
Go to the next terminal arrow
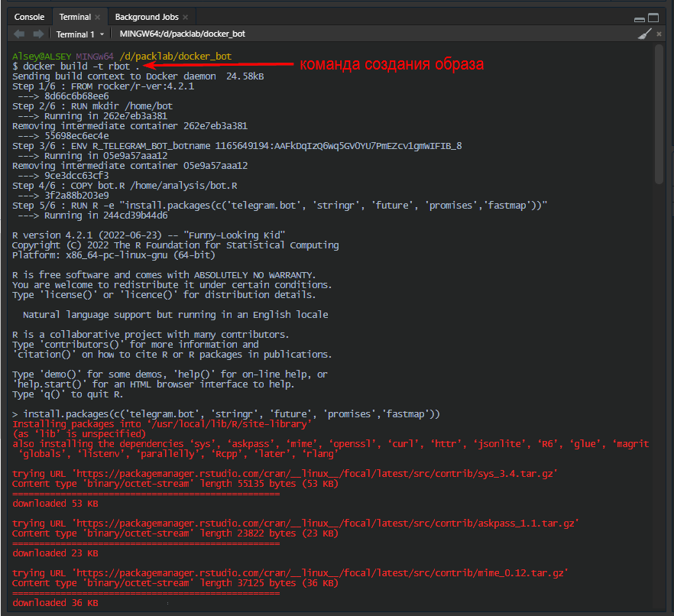point(37,34)
